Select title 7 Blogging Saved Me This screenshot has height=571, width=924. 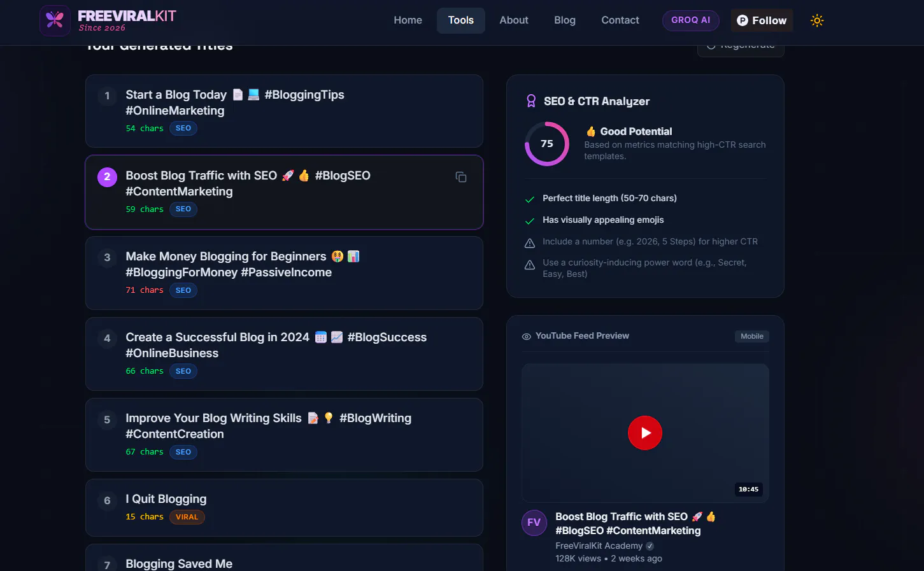pos(284,558)
